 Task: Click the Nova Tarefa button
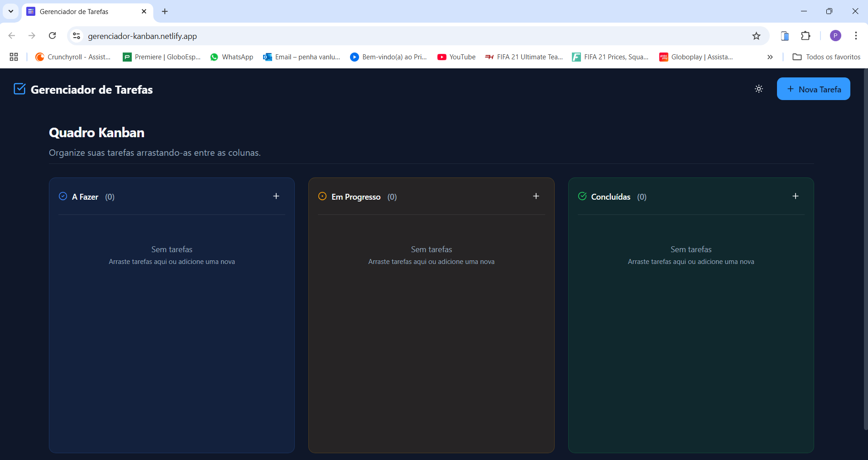(813, 89)
